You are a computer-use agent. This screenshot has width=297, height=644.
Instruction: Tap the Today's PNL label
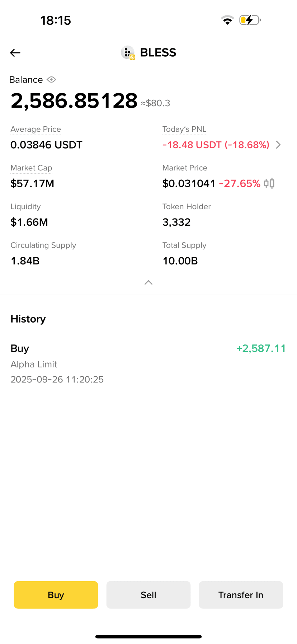pos(184,129)
